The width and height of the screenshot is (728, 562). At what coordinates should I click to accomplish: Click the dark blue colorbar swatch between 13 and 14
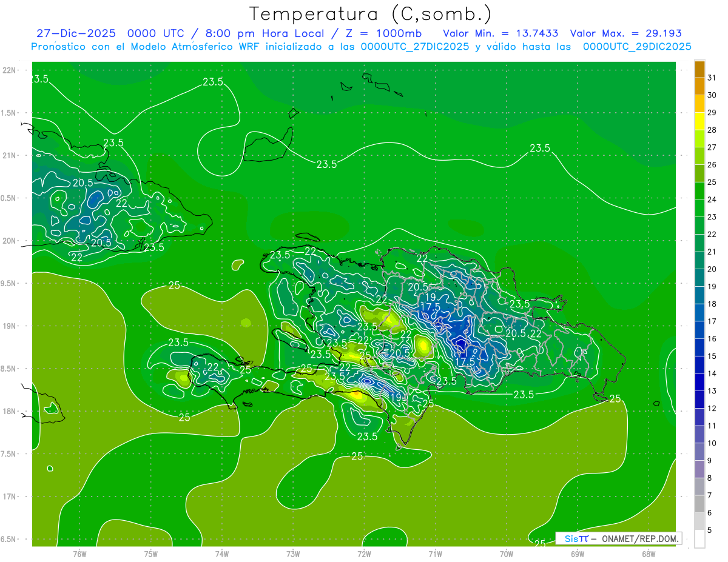click(699, 383)
